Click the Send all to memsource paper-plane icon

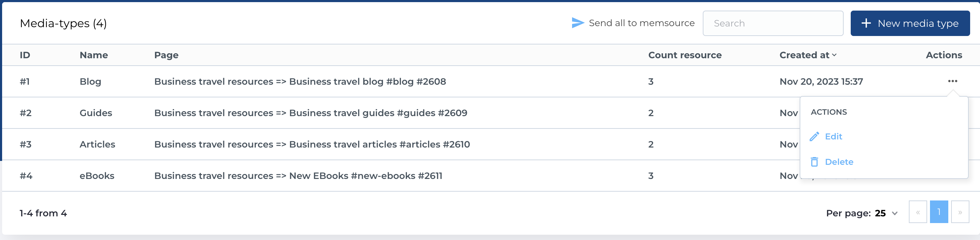577,23
